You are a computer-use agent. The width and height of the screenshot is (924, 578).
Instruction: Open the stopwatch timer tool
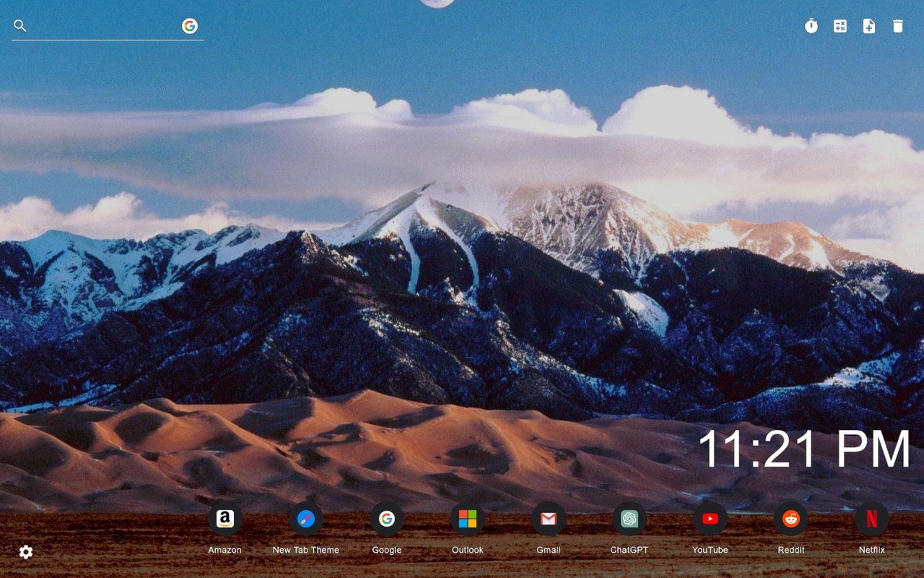[x=811, y=26]
